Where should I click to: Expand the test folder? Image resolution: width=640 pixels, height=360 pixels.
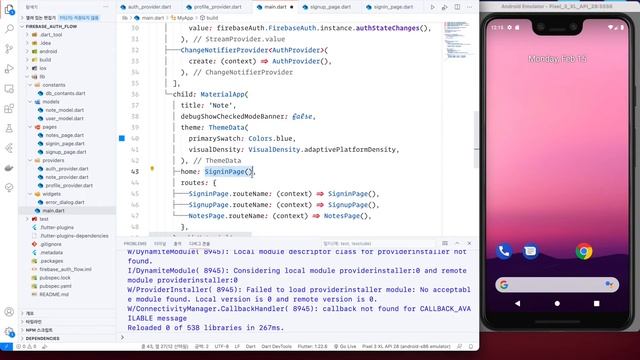44,219
